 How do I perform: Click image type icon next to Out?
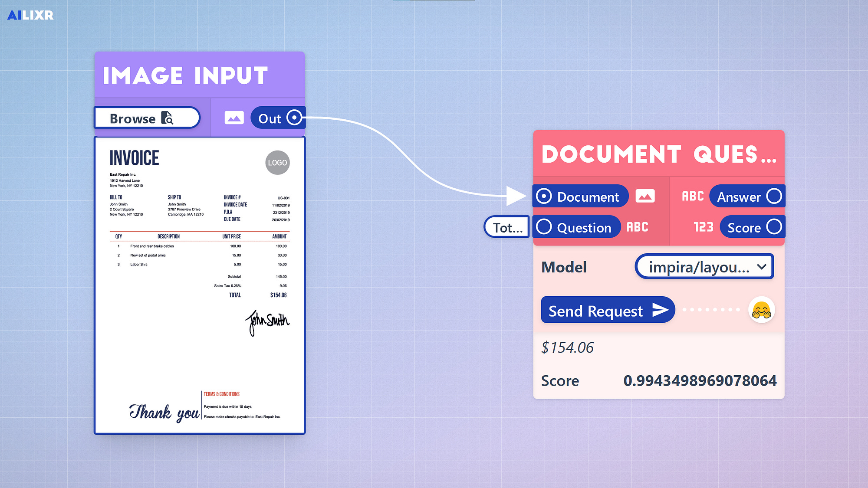point(234,118)
